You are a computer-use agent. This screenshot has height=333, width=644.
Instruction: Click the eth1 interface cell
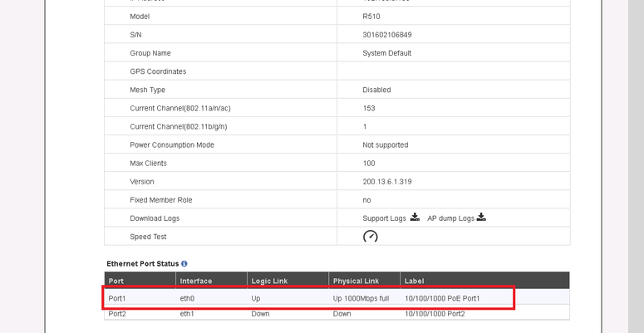(187, 315)
